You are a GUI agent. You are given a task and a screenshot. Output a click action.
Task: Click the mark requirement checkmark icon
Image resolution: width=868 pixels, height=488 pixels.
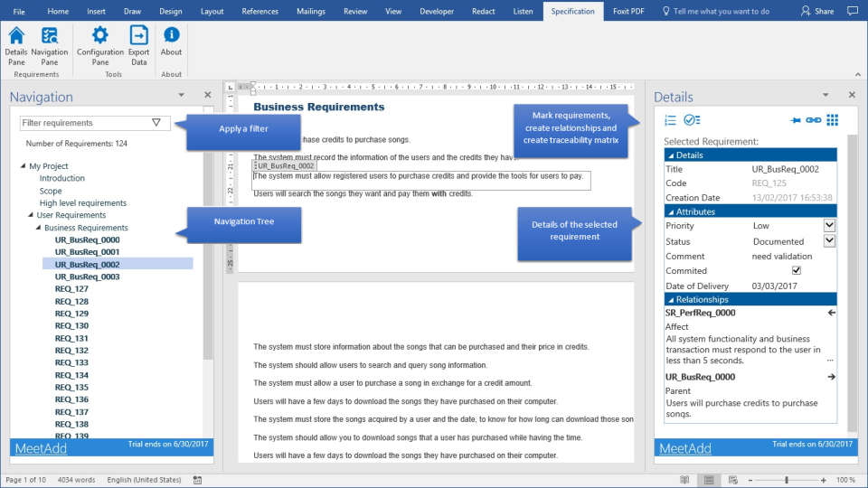coord(692,120)
